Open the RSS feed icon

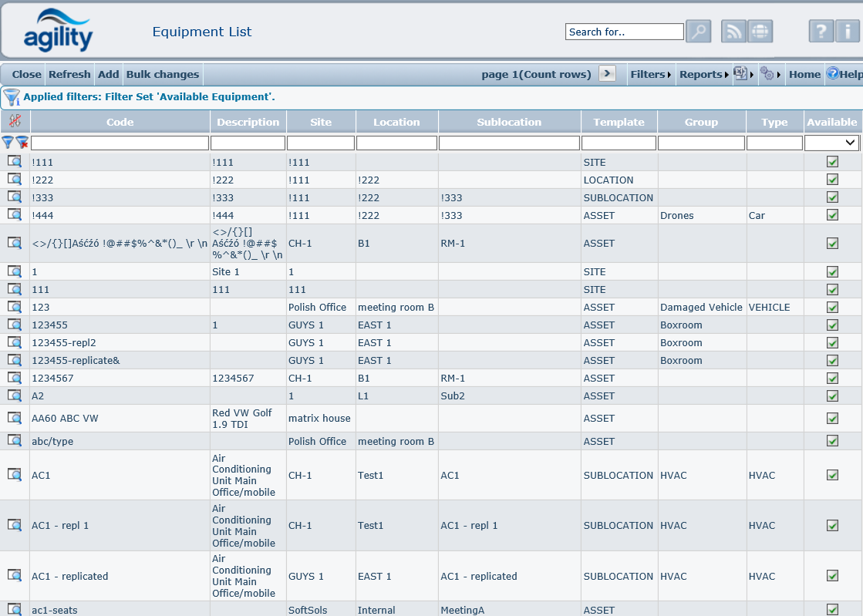pyautogui.click(x=733, y=32)
